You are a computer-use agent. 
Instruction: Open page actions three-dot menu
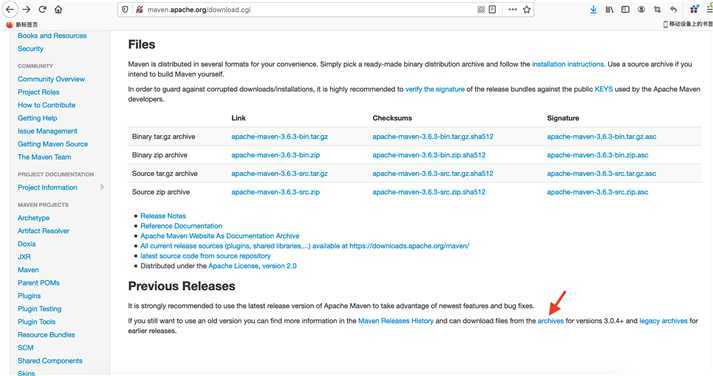coord(512,10)
